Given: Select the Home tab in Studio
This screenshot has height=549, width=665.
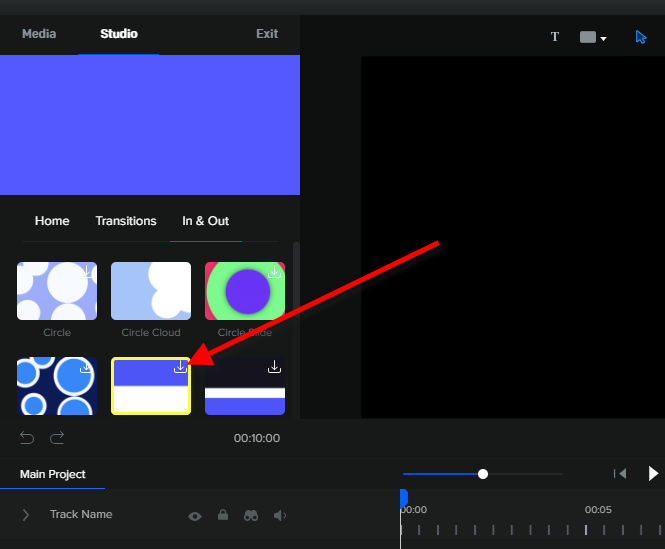Looking at the screenshot, I should [x=52, y=221].
